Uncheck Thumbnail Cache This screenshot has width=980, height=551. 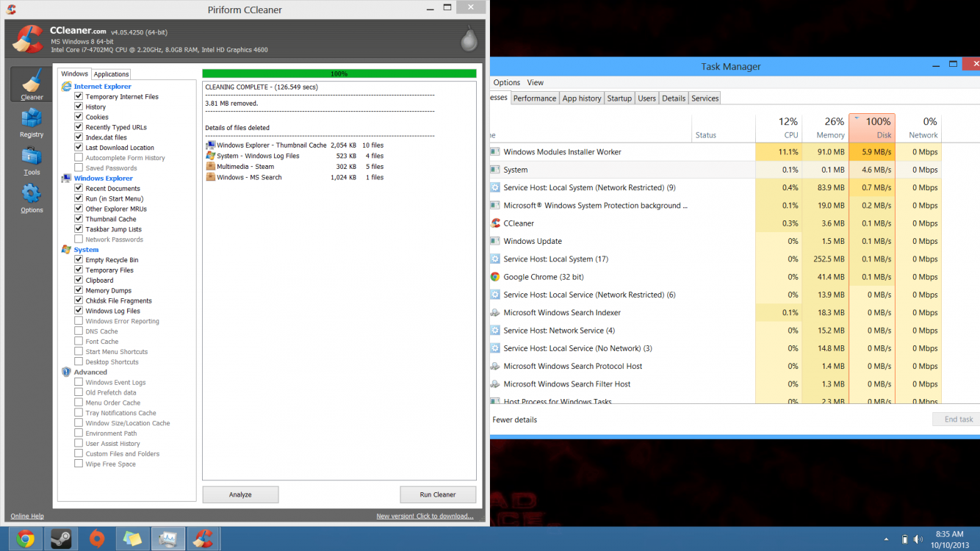79,219
